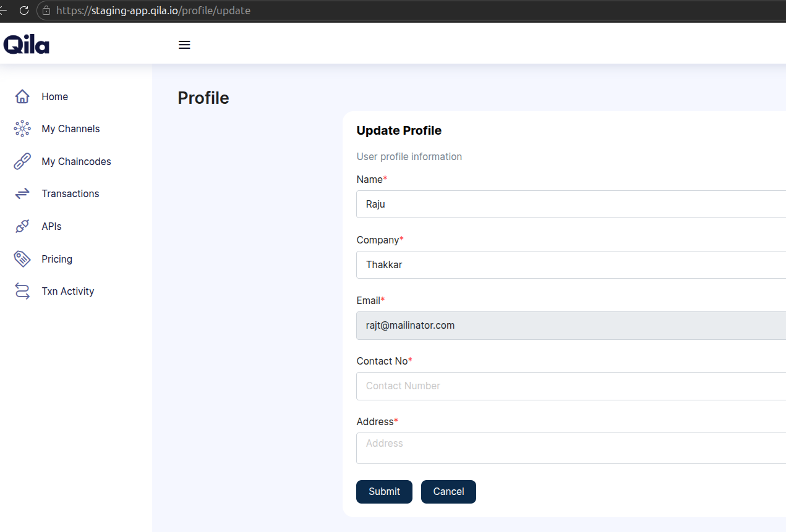Cancel the profile update
Screen dimensions: 786x532
(x=448, y=491)
